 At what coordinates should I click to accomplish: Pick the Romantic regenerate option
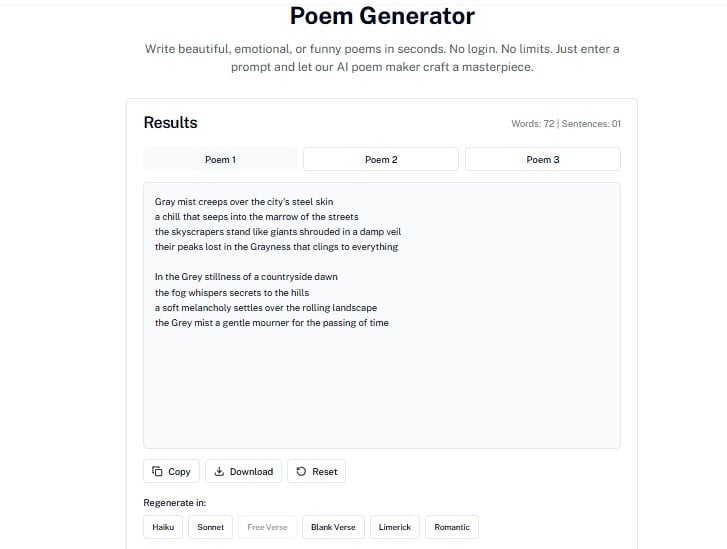point(452,527)
